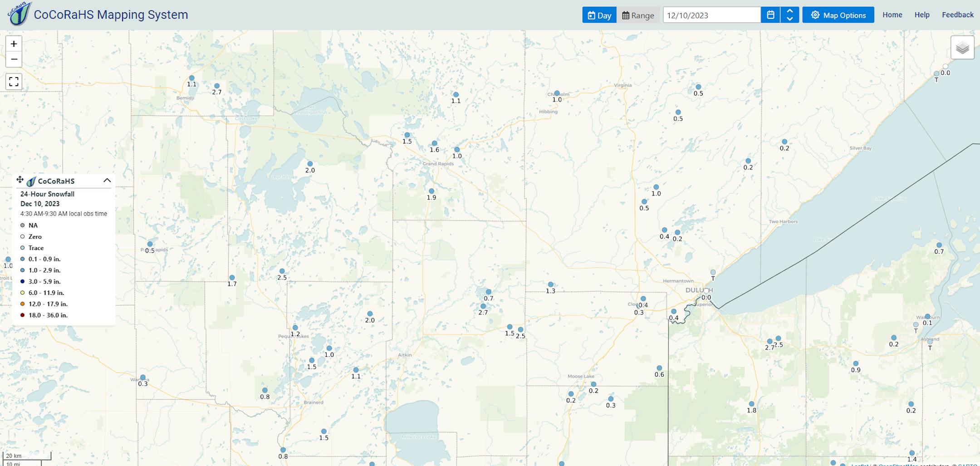Image resolution: width=980 pixels, height=466 pixels.
Task: Go to the Home page
Action: (892, 15)
